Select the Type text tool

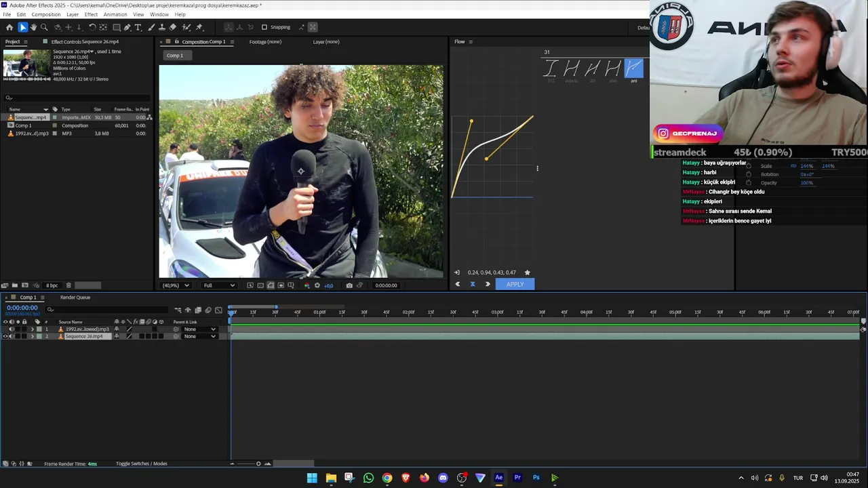click(x=138, y=27)
